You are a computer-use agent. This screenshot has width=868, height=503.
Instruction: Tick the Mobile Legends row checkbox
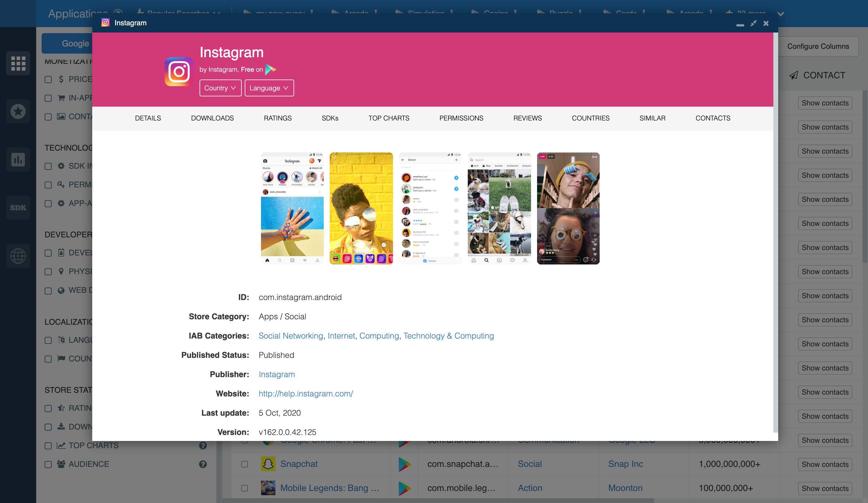pyautogui.click(x=244, y=488)
